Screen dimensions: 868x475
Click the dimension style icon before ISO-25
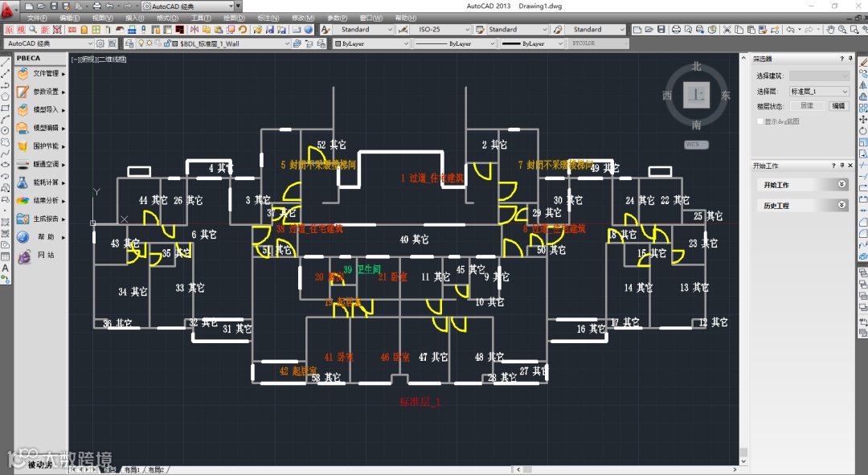(x=403, y=30)
